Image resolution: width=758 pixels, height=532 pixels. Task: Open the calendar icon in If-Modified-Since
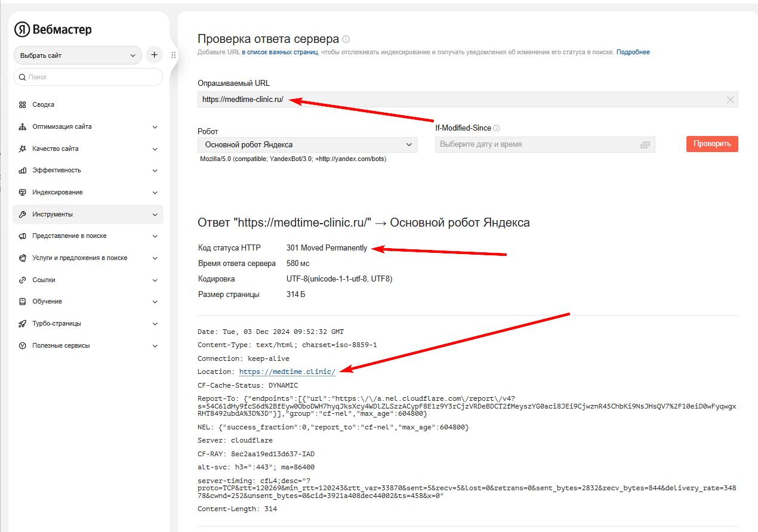coord(645,144)
